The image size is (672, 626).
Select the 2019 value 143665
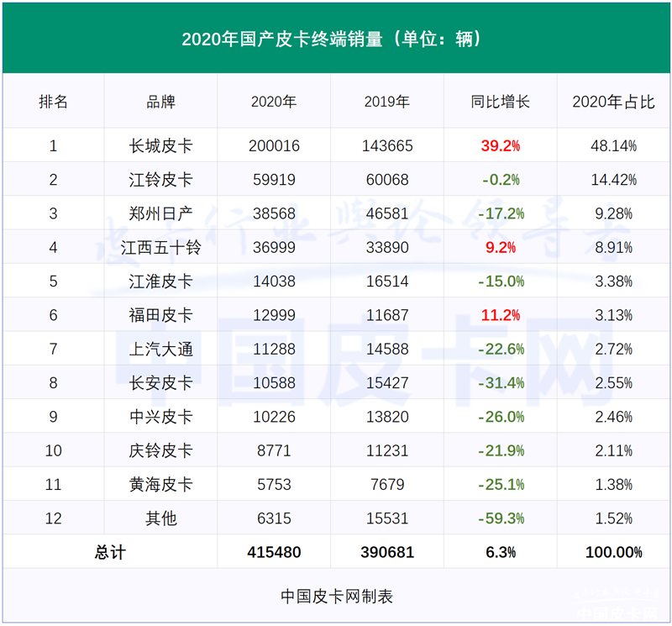[387, 145]
